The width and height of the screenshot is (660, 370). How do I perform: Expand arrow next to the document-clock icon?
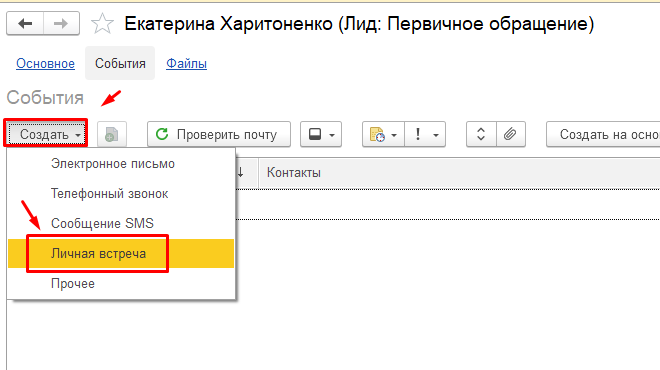(x=394, y=135)
